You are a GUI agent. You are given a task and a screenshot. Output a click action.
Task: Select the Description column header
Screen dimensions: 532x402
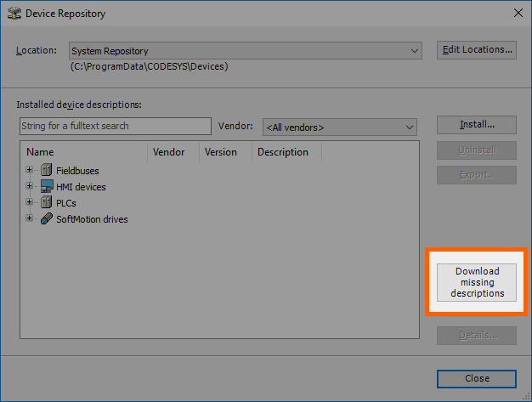coord(286,153)
